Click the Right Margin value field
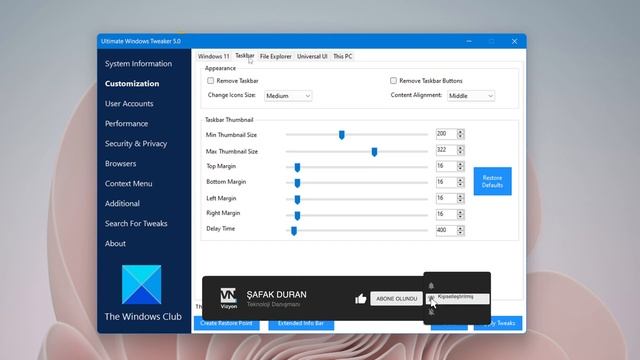Viewport: 640px width, 360px height. [446, 214]
